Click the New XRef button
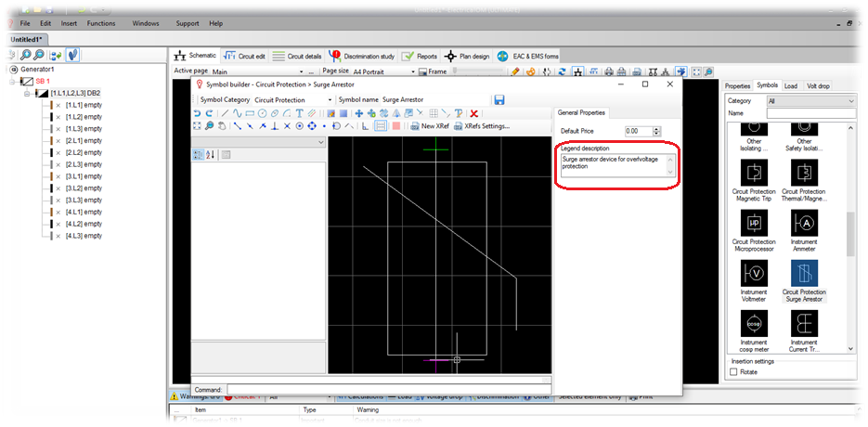Image resolution: width=868 pixels, height=427 pixels. (430, 125)
